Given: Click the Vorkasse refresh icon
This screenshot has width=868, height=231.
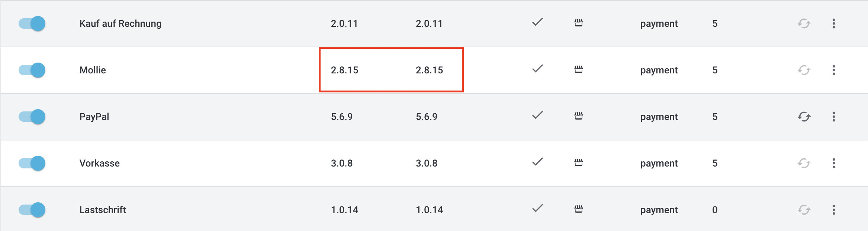Looking at the screenshot, I should tap(804, 163).
